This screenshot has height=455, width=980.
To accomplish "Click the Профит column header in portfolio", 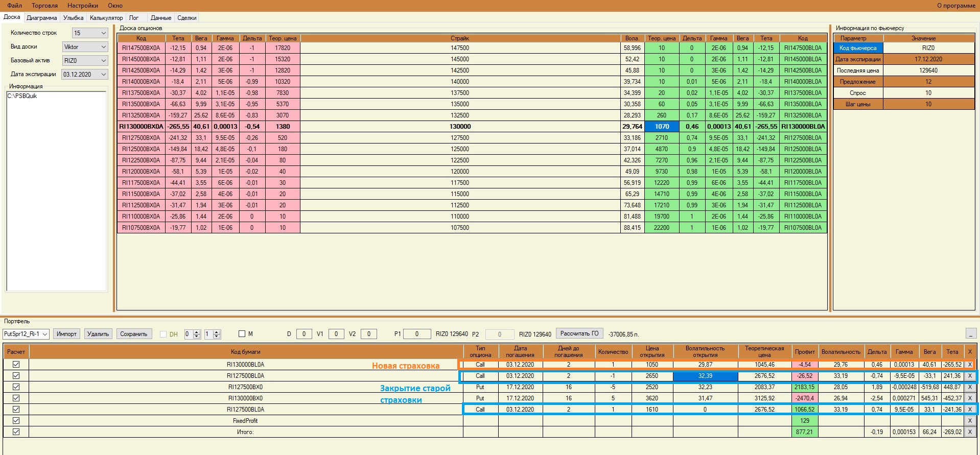I will click(805, 352).
